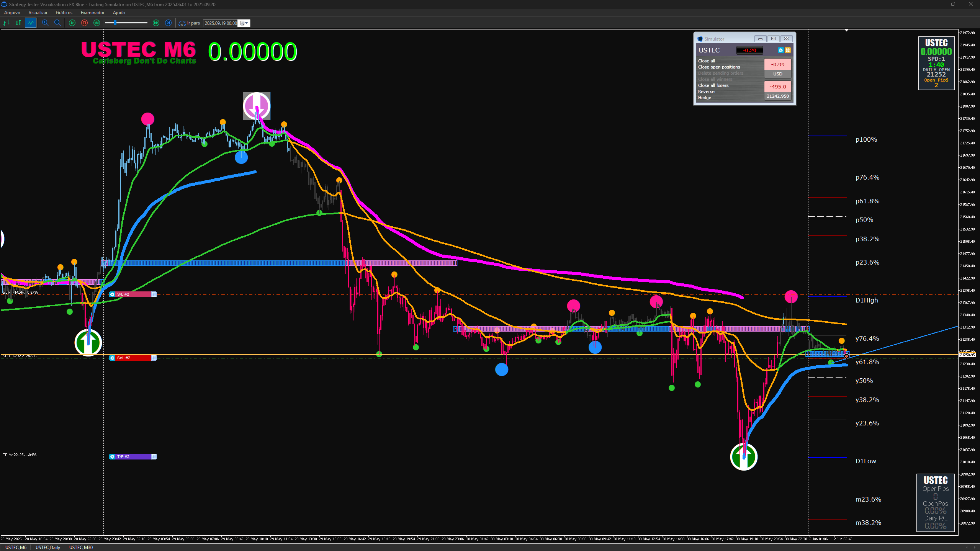Open the Gráficos menu
Screen dimensions: 980x551
click(x=64, y=13)
